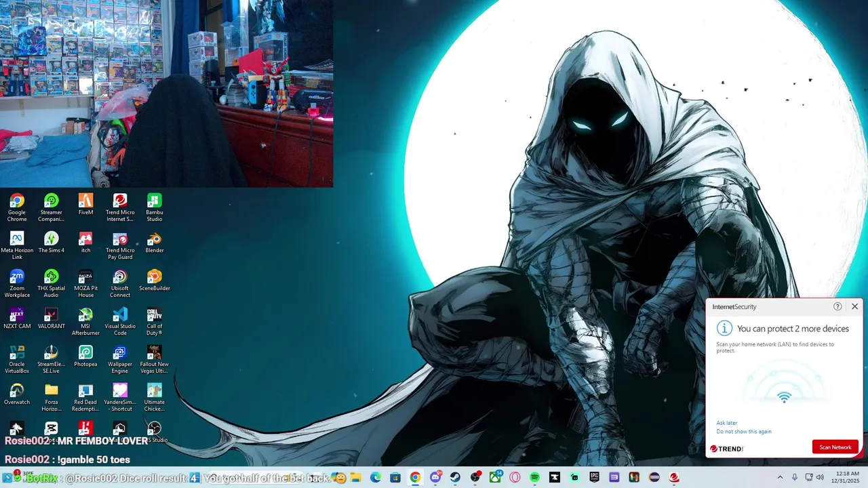This screenshot has width=868, height=488.
Task: Launch Ubisoft Connect desktop icon
Action: pos(120,283)
